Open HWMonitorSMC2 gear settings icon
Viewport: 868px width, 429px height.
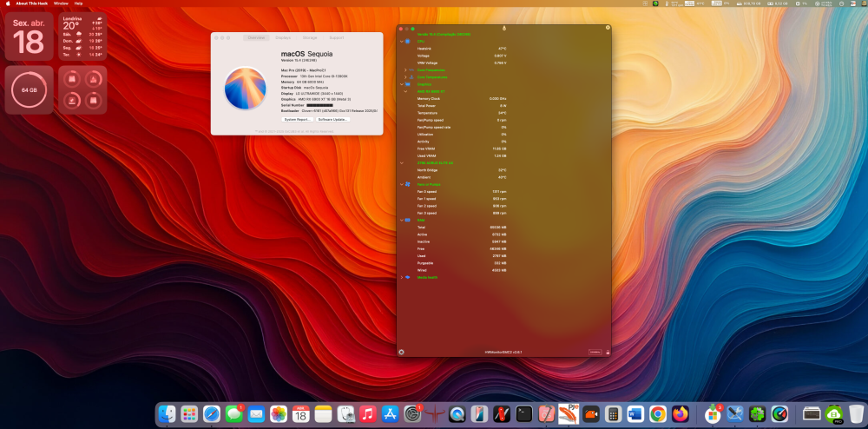(401, 352)
